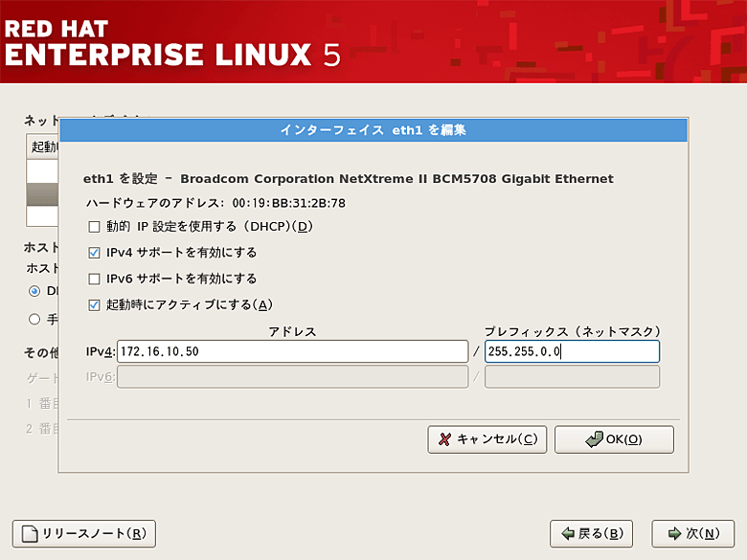Click the red X icon on キャンセル

[x=444, y=439]
